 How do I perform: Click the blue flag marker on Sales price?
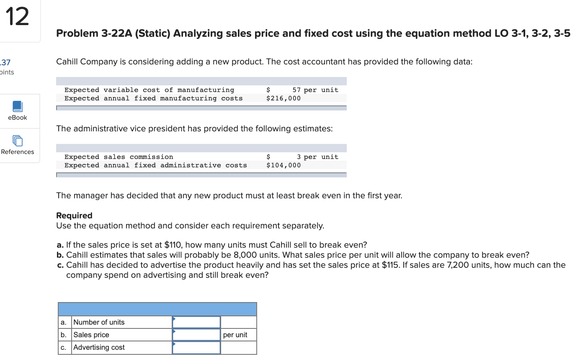pos(174,332)
